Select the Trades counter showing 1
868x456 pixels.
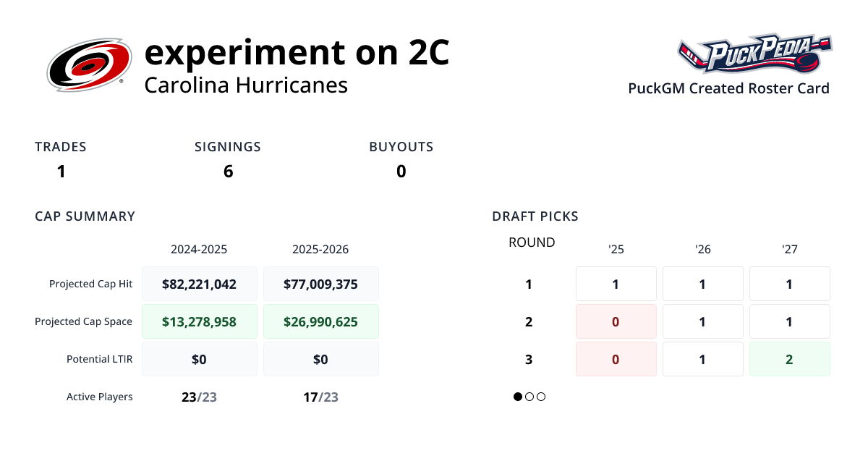[x=61, y=172]
